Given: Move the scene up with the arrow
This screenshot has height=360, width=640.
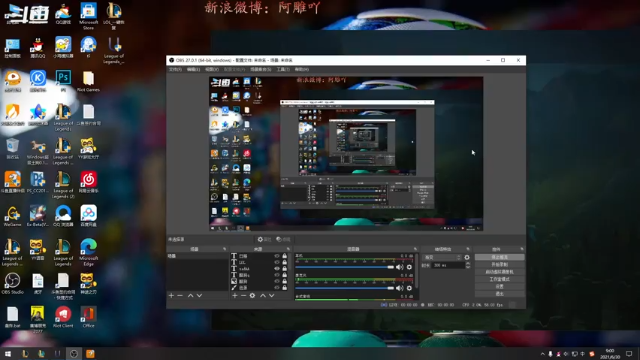Looking at the screenshot, I should click(x=190, y=296).
